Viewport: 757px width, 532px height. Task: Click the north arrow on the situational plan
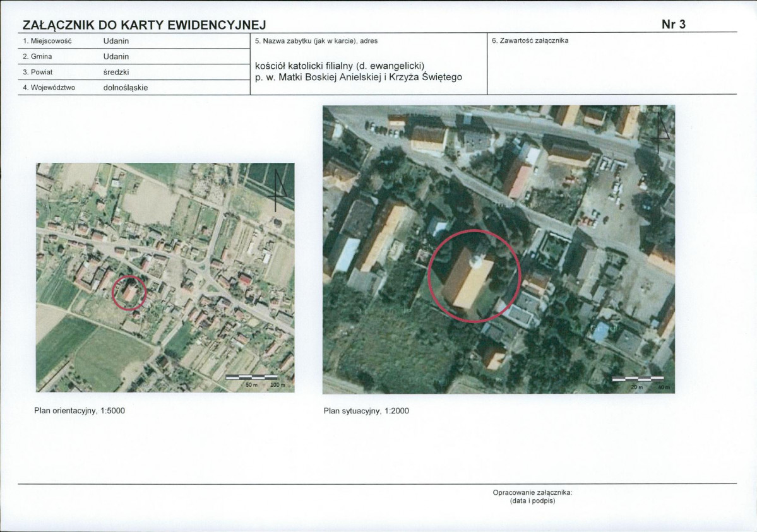point(662,131)
